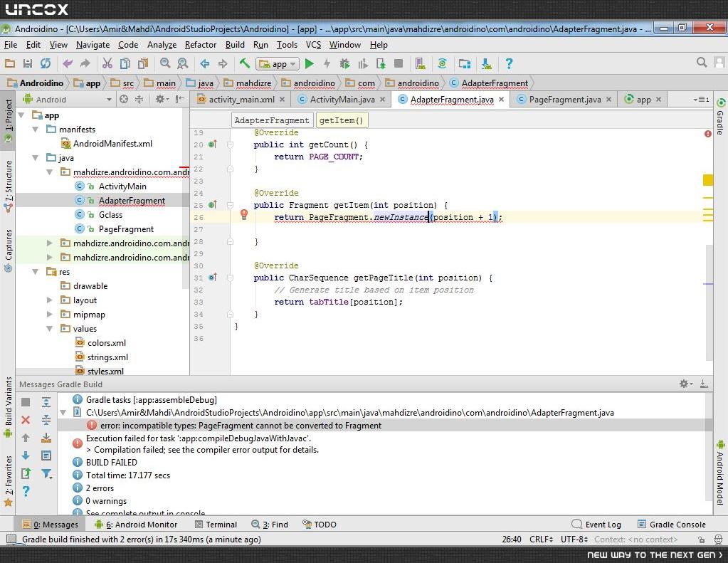Open the app run configuration dropdown
The height and width of the screenshot is (563, 728).
click(278, 64)
